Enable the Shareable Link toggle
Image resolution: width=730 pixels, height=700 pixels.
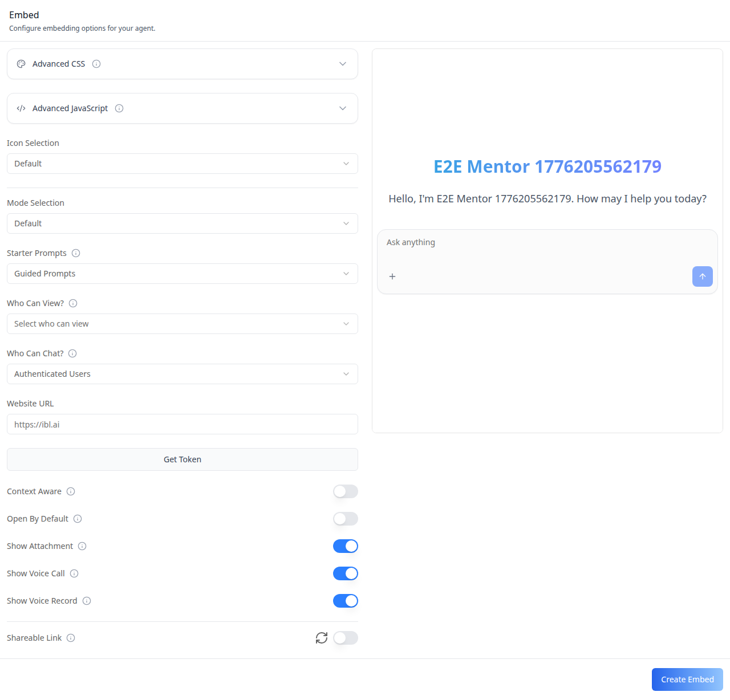pyautogui.click(x=346, y=638)
